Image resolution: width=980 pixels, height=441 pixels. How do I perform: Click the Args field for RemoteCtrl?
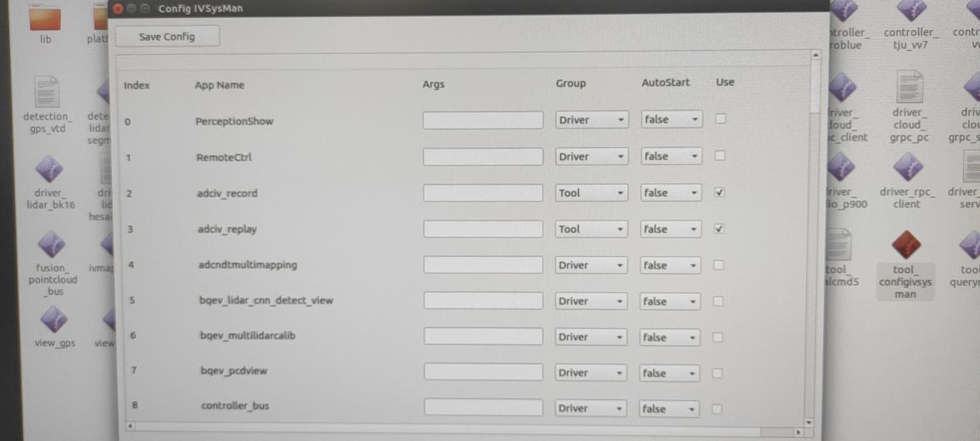pyautogui.click(x=483, y=156)
